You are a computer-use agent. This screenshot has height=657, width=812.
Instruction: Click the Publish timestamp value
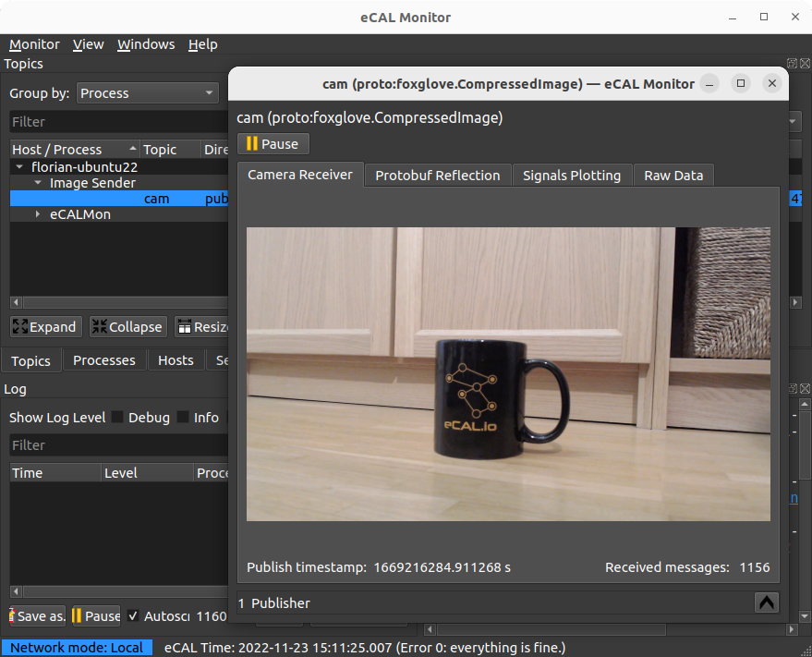click(442, 567)
